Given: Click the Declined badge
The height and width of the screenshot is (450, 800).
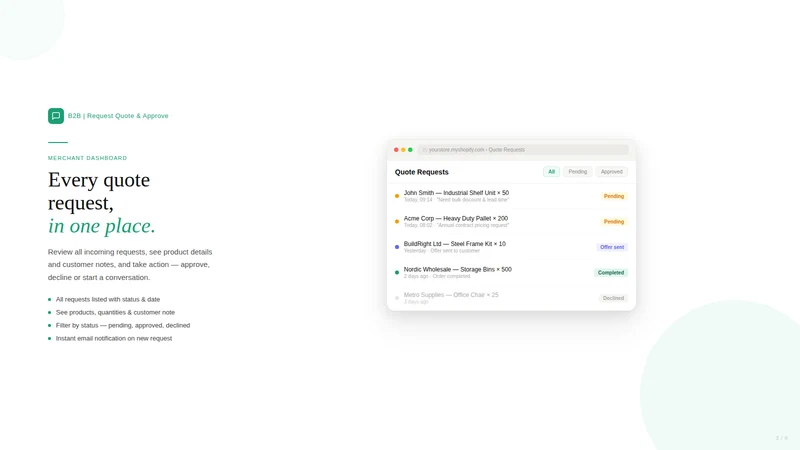Looking at the screenshot, I should pyautogui.click(x=613, y=298).
